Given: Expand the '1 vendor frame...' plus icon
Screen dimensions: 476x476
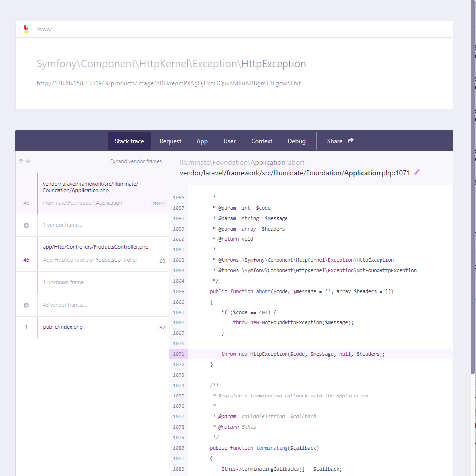Looking at the screenshot, I should [26, 225].
